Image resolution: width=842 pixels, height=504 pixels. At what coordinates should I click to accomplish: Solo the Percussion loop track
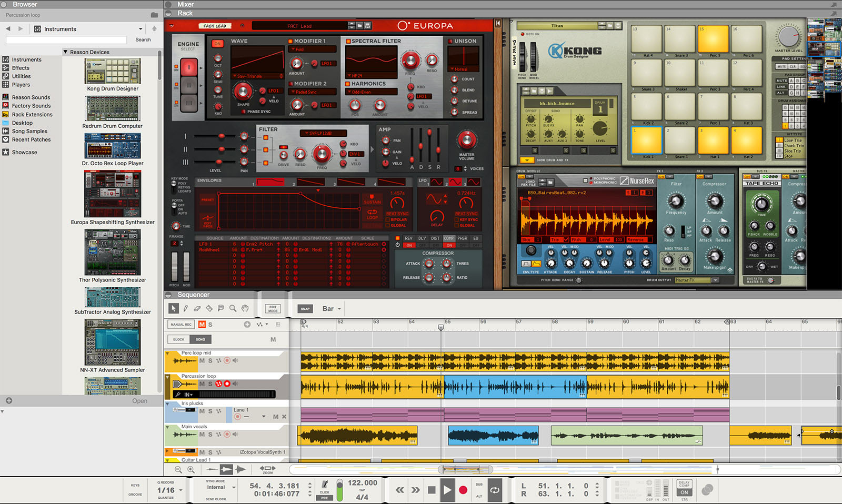coord(209,384)
